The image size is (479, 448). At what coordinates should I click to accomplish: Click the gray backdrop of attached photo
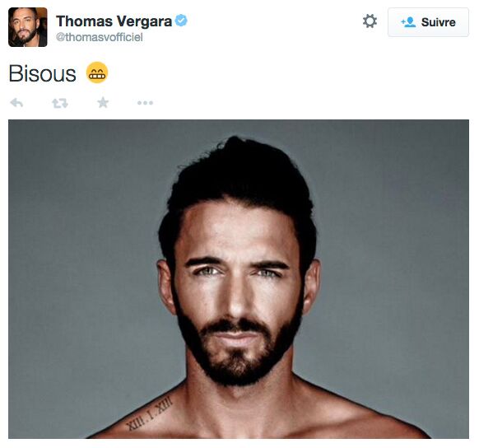(x=77, y=245)
